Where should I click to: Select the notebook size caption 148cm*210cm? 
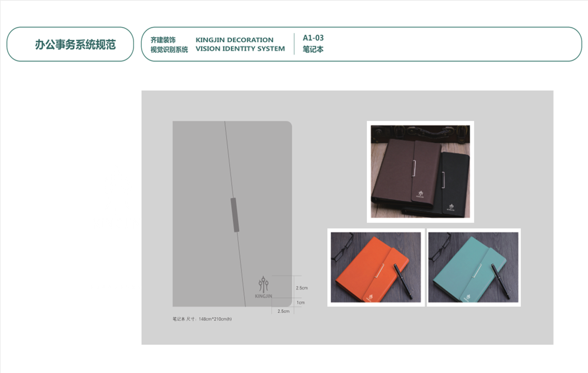[202, 319]
